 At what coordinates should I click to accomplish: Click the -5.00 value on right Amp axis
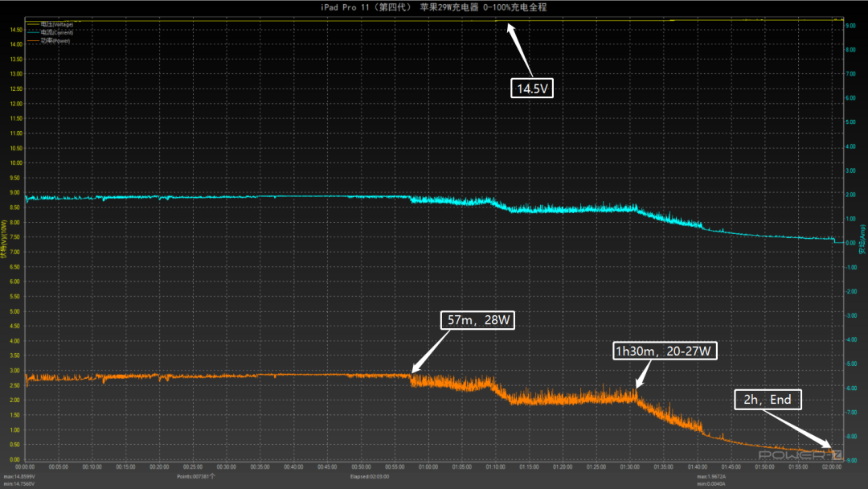click(851, 364)
